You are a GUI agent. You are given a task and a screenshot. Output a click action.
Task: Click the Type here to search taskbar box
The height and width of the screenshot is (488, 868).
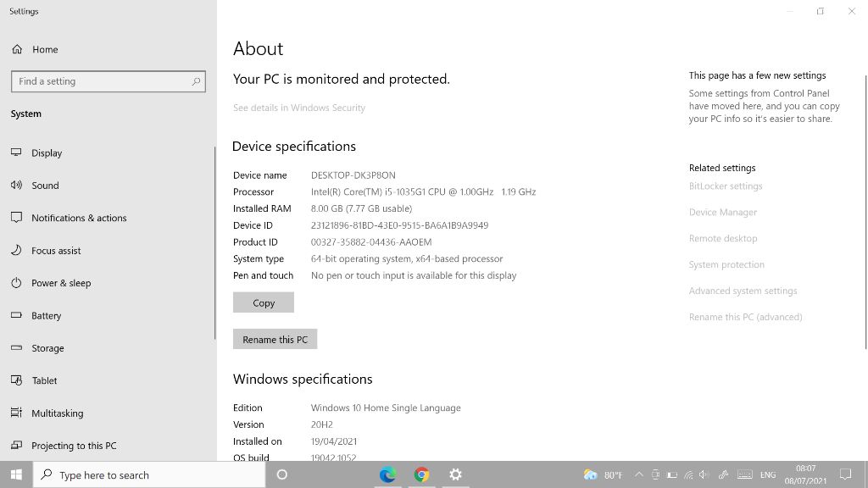click(149, 474)
